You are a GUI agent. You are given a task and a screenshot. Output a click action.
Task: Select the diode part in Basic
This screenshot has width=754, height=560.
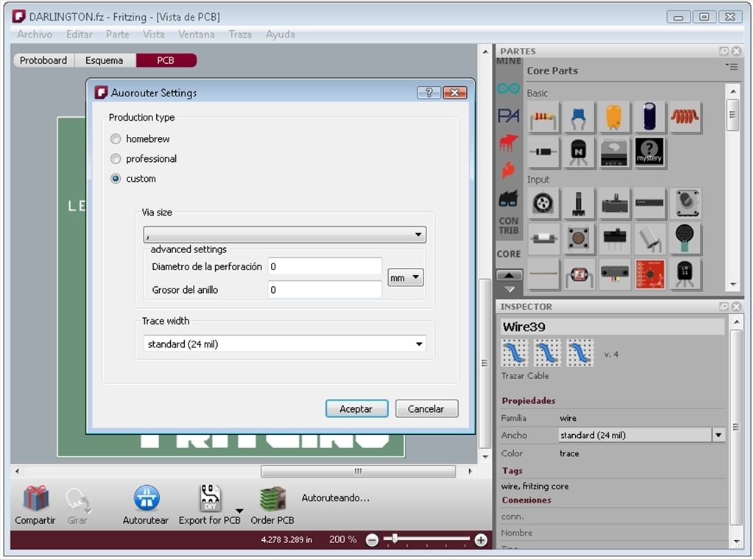tap(543, 152)
